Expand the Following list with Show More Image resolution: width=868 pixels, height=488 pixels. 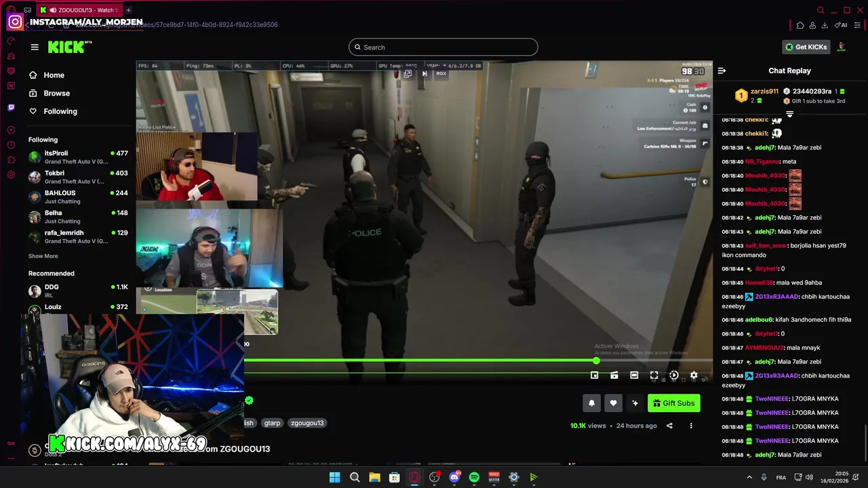[x=43, y=256]
